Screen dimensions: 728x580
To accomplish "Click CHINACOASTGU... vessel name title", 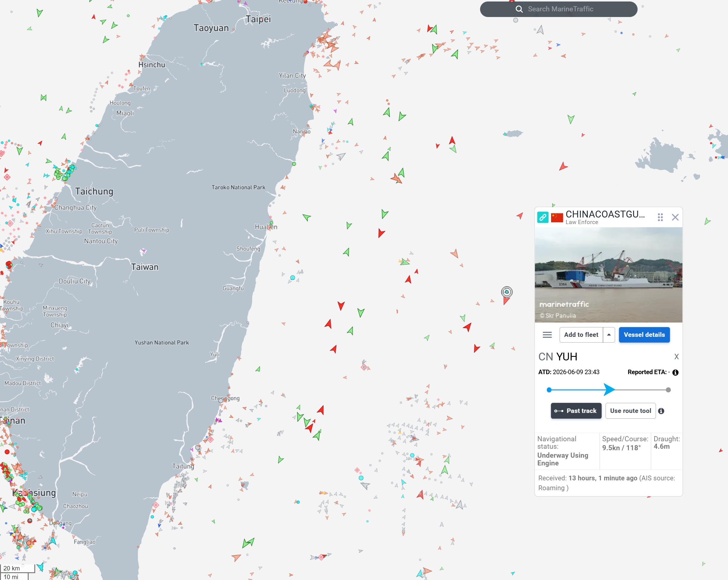I will (605, 214).
